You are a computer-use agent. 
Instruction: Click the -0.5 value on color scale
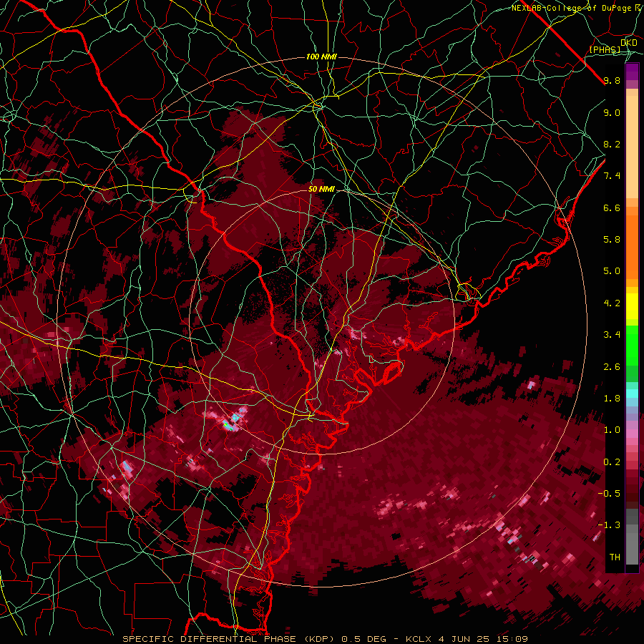tap(609, 494)
